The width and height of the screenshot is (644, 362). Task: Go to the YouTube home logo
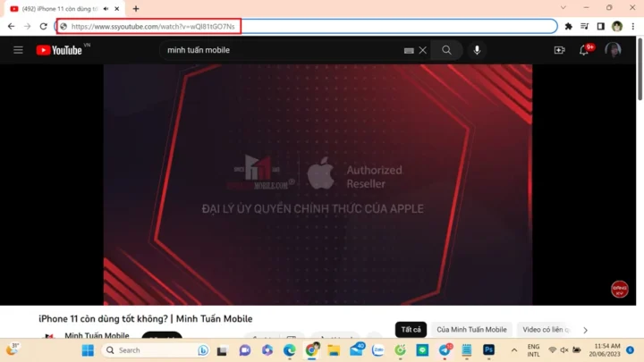(59, 50)
